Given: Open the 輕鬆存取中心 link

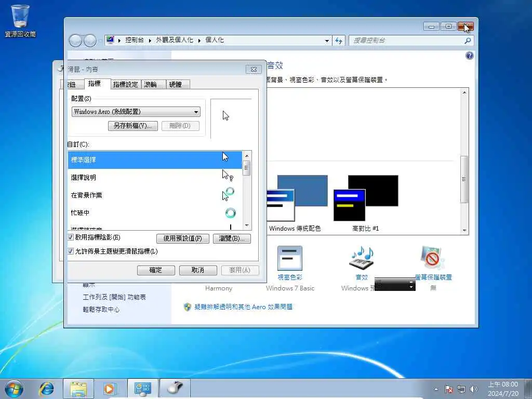Looking at the screenshot, I should (x=101, y=310).
